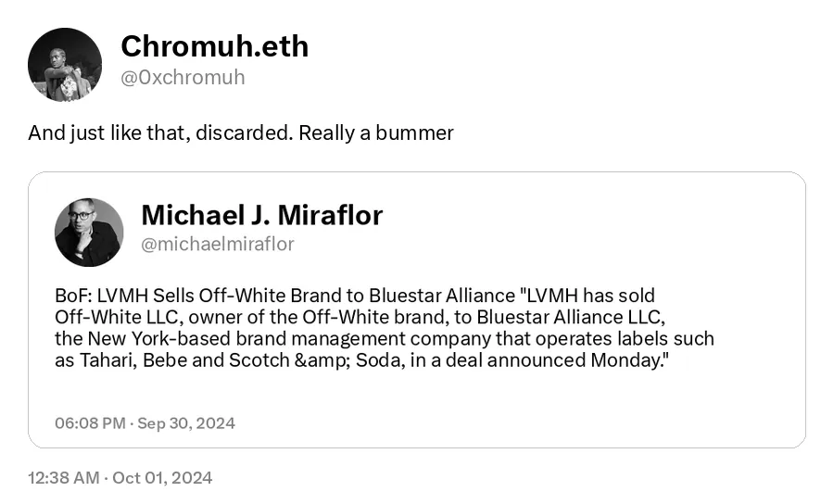
Task: Click the 'Sep 30, 2024' date in quoted tweet
Action: click(186, 423)
